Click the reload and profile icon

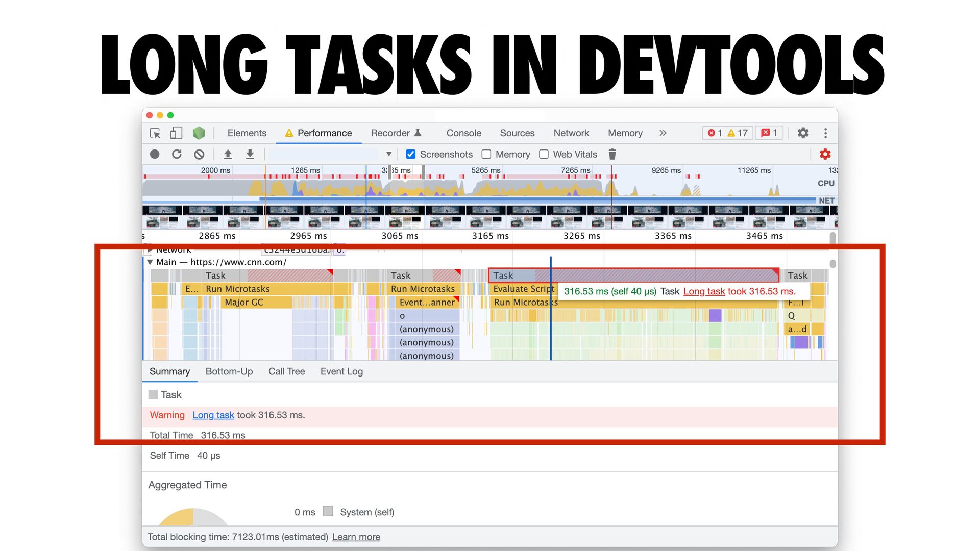(177, 154)
